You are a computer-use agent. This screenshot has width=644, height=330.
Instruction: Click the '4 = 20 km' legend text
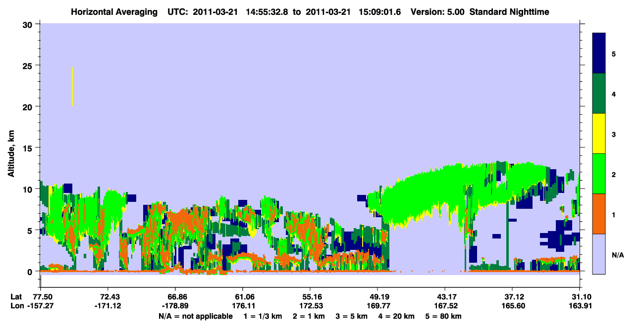[396, 316]
